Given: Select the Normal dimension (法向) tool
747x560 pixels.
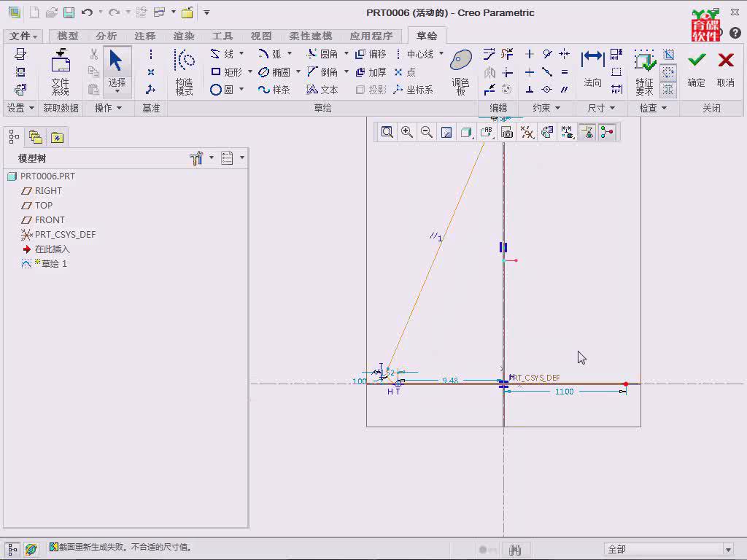Looking at the screenshot, I should pyautogui.click(x=592, y=69).
